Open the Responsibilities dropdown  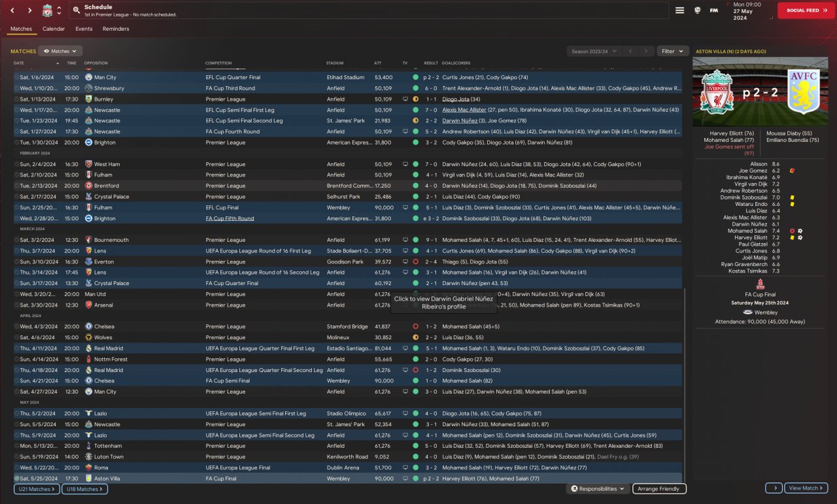598,488
